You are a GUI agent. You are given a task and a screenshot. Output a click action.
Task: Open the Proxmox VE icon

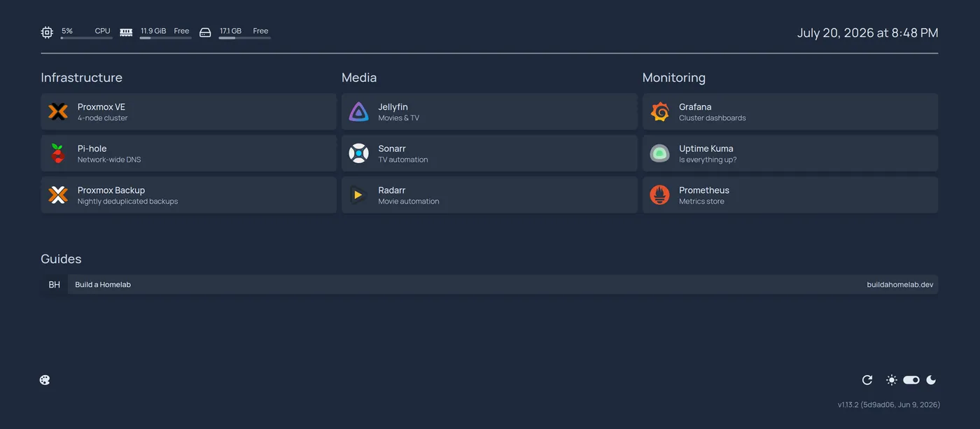coord(58,111)
